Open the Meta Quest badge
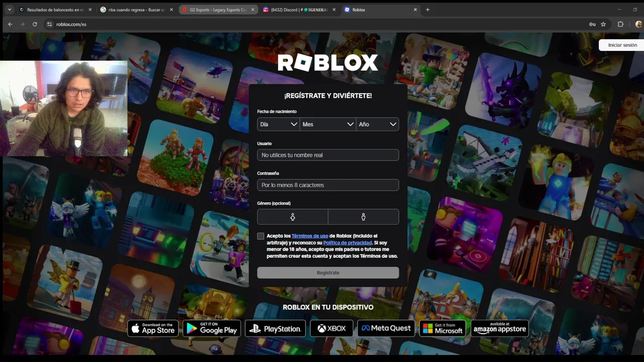 pyautogui.click(x=386, y=328)
